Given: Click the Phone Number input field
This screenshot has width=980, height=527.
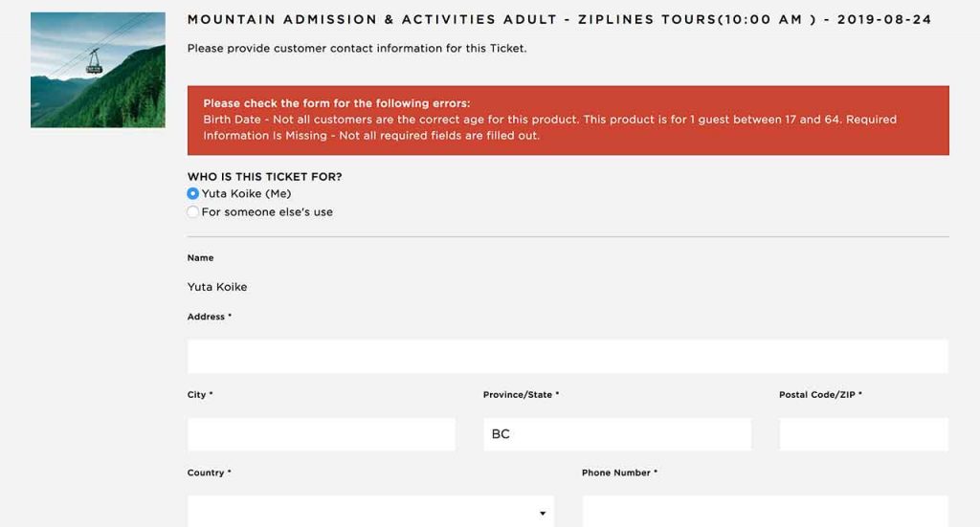Looking at the screenshot, I should [765, 512].
